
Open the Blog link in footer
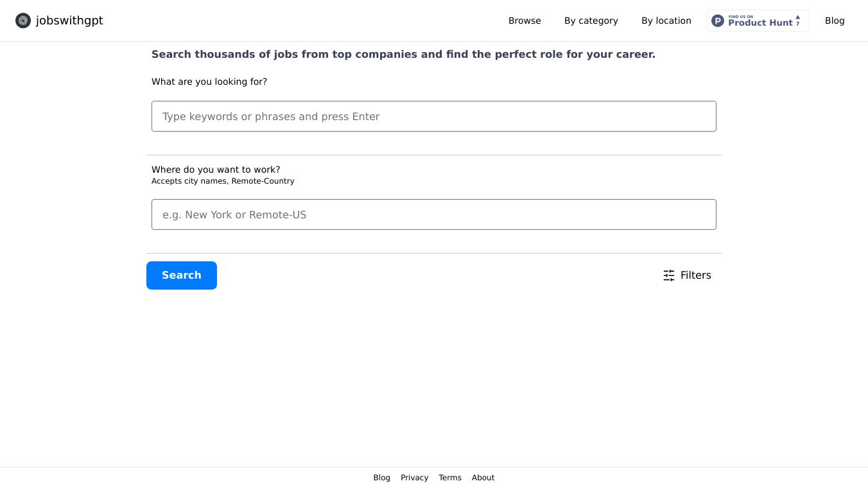coord(381,478)
